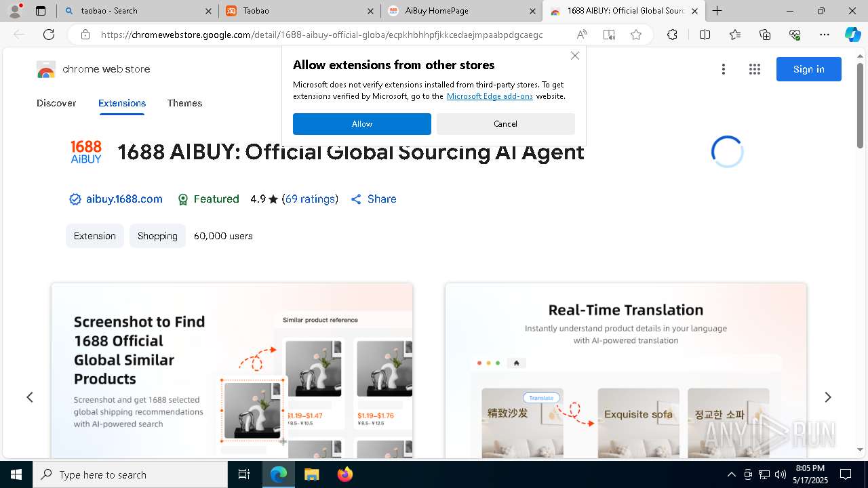Toggle the split screen icon
This screenshot has width=868, height=488.
[x=705, y=35]
